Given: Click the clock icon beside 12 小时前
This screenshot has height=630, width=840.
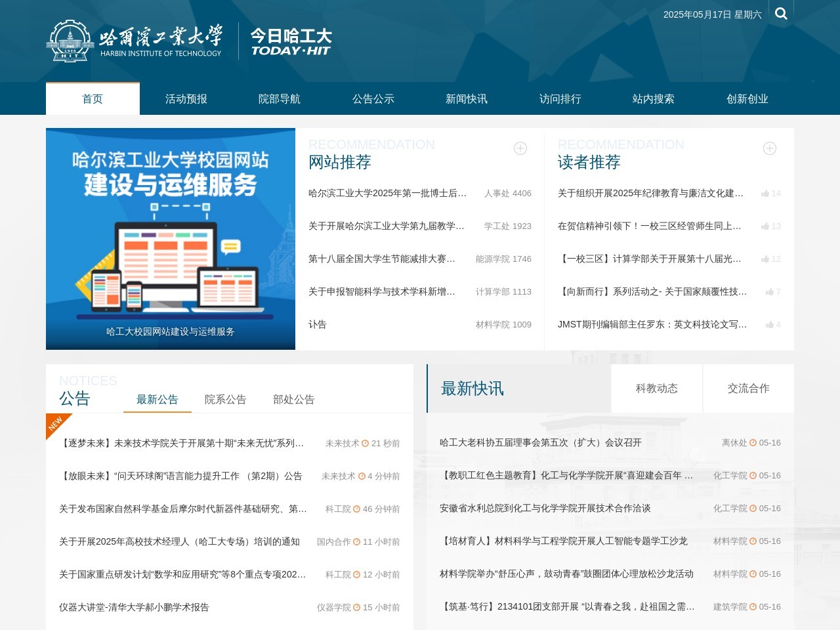Looking at the screenshot, I should point(356,575).
